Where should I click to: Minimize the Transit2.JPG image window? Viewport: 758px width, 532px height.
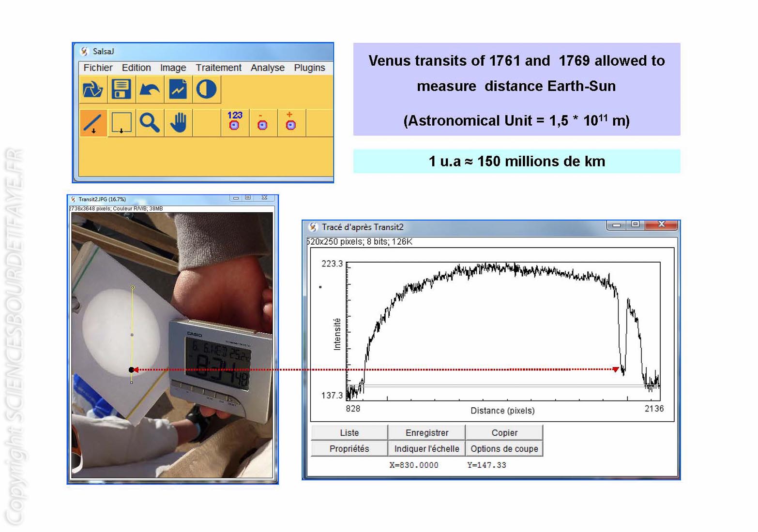(236, 198)
